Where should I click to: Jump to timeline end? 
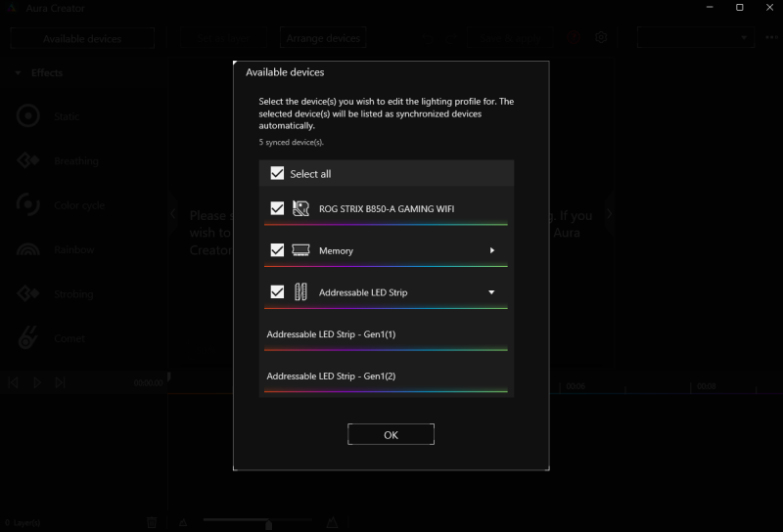pos(61,382)
